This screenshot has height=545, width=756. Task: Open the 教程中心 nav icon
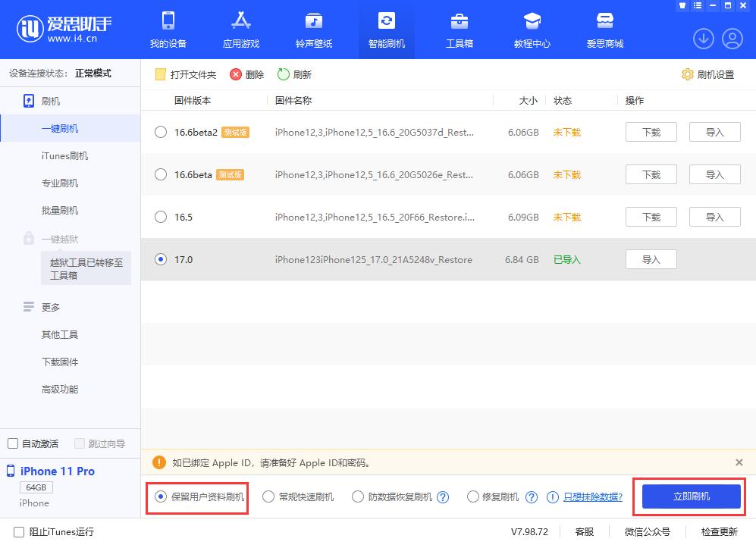point(532,23)
